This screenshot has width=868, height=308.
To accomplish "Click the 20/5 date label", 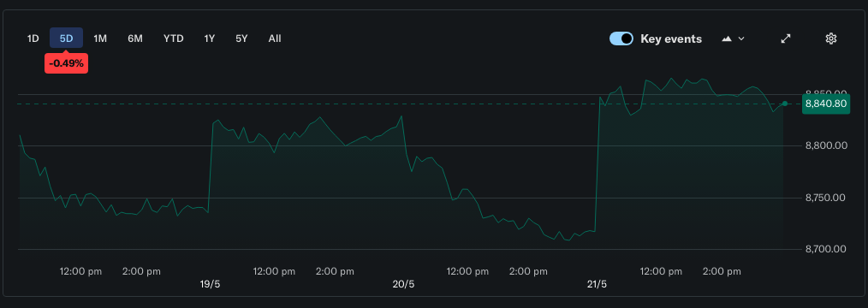I will (x=403, y=284).
